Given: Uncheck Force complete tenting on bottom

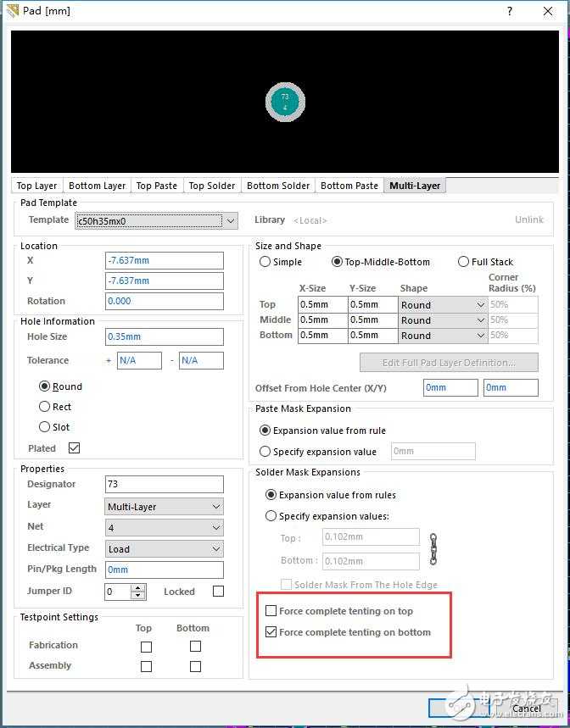Looking at the screenshot, I should tap(348, 632).
